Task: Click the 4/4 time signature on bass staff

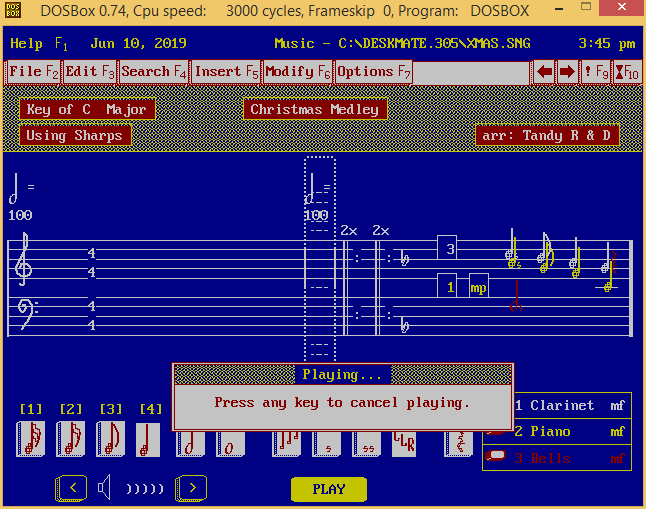Action: (x=92, y=316)
